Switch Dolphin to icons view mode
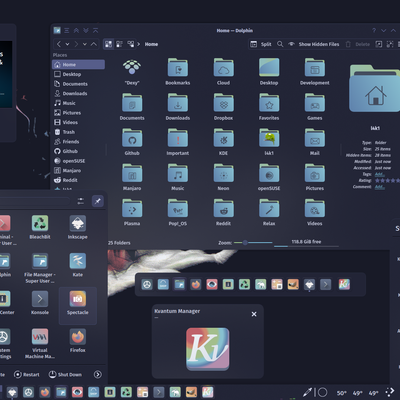Image resolution: width=400 pixels, height=400 pixels. [x=108, y=44]
